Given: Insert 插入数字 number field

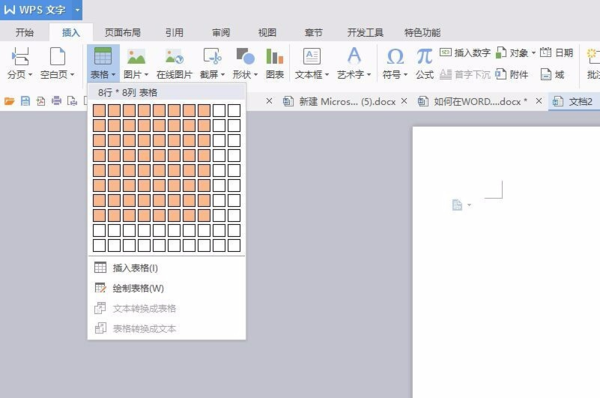Looking at the screenshot, I should 465,52.
